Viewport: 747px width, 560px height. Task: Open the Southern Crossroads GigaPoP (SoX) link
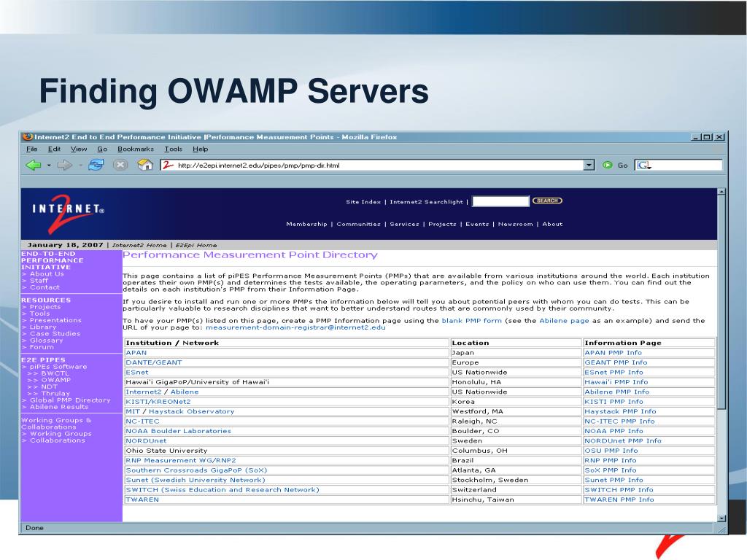pos(196,470)
